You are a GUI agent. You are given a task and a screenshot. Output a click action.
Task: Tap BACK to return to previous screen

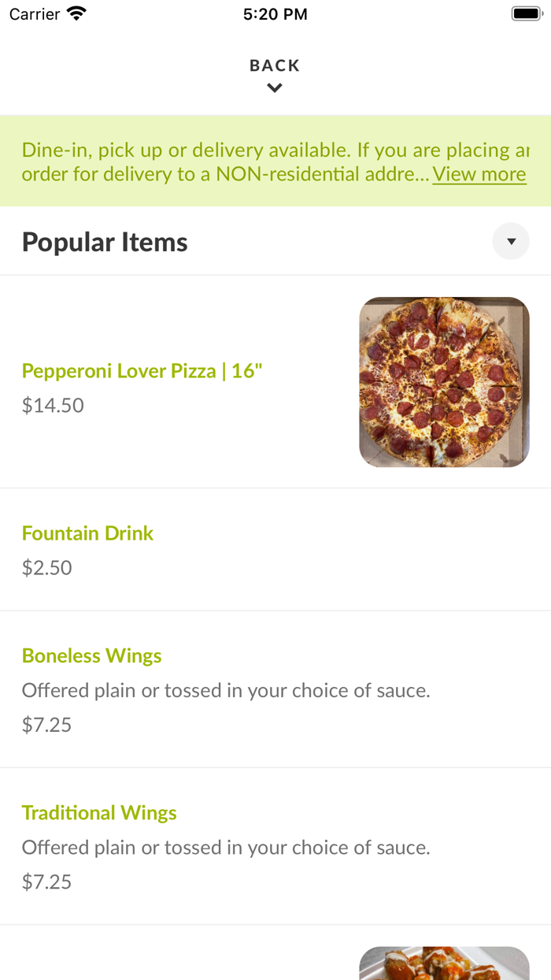(274, 65)
